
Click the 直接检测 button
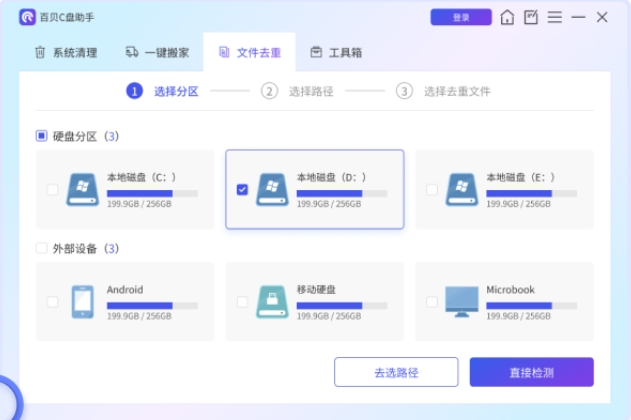click(x=532, y=372)
